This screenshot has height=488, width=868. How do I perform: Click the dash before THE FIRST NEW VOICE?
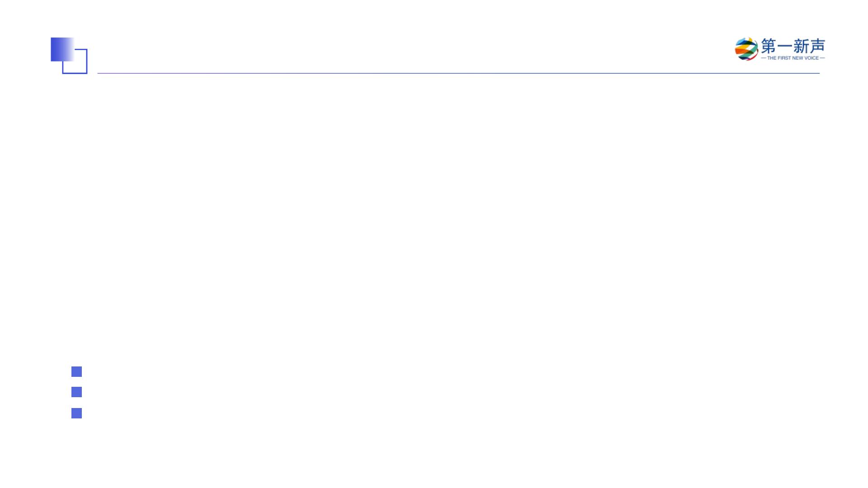(x=764, y=58)
